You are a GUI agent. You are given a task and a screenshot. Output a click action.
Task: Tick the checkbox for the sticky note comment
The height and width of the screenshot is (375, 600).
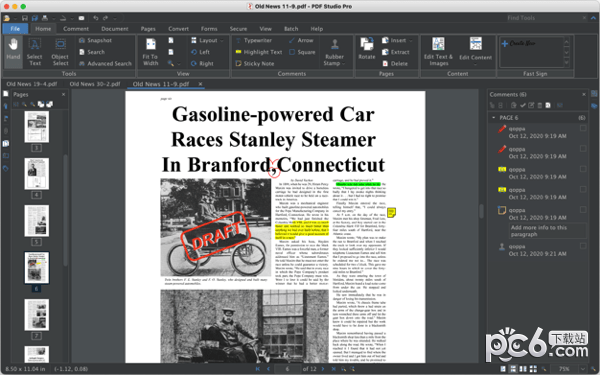[x=583, y=210]
